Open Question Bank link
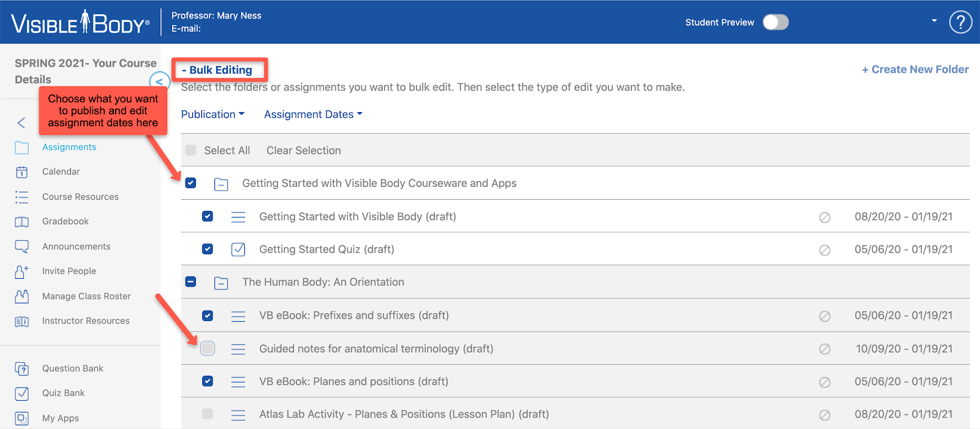 pos(73,368)
